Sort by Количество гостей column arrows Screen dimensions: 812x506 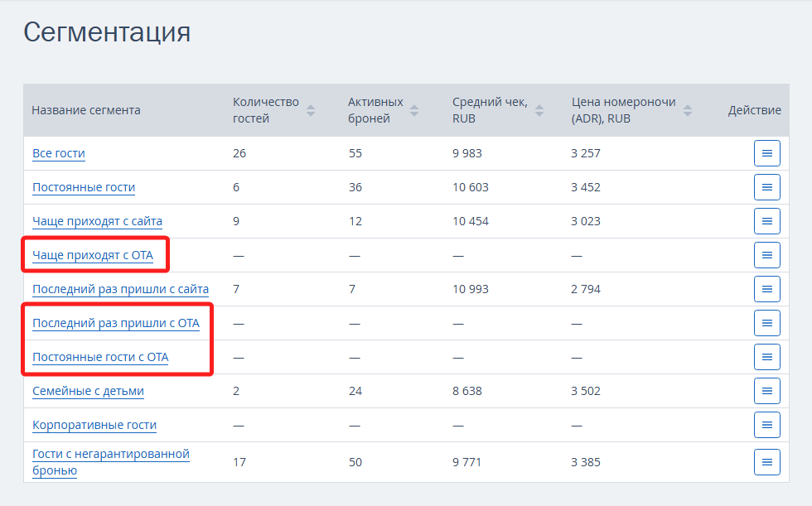tap(311, 110)
